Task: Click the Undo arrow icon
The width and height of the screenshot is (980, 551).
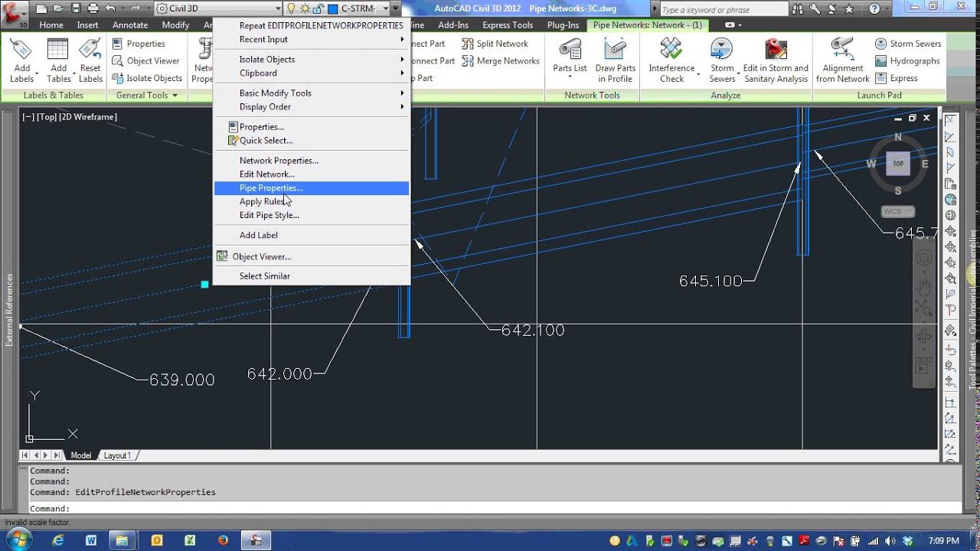Action: [111, 8]
